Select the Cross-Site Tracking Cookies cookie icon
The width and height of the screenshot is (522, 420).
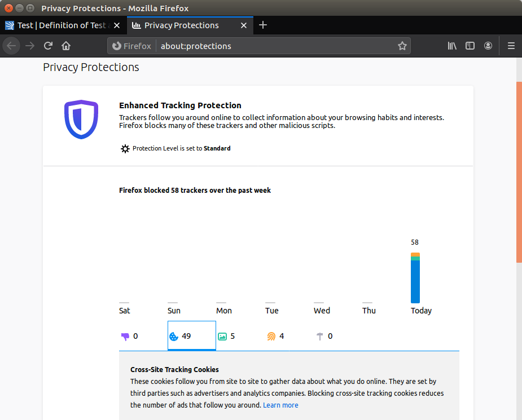[174, 335]
